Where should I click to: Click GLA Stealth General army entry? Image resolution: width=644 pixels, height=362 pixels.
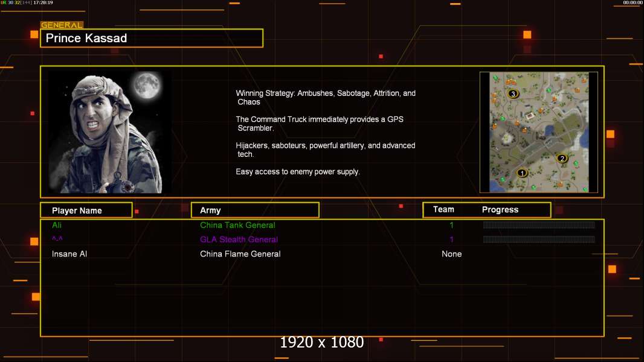(239, 240)
